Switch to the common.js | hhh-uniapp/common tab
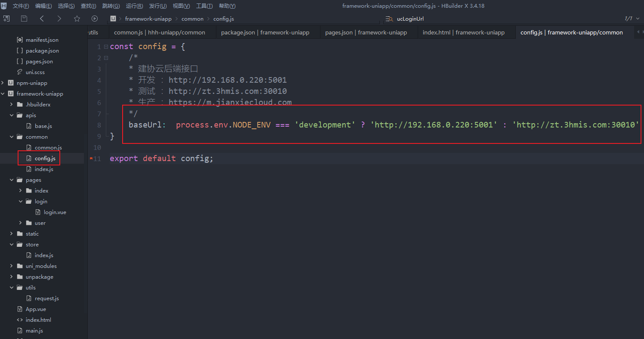644x339 pixels. tap(160, 32)
